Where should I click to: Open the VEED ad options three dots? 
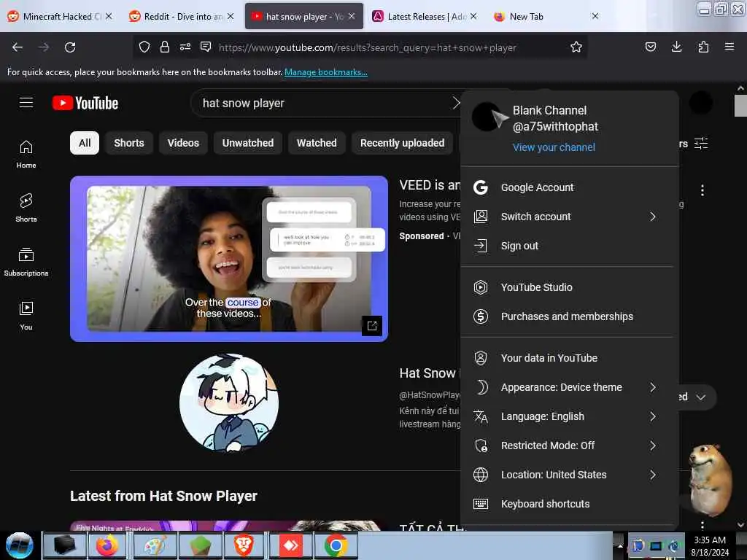pos(703,190)
